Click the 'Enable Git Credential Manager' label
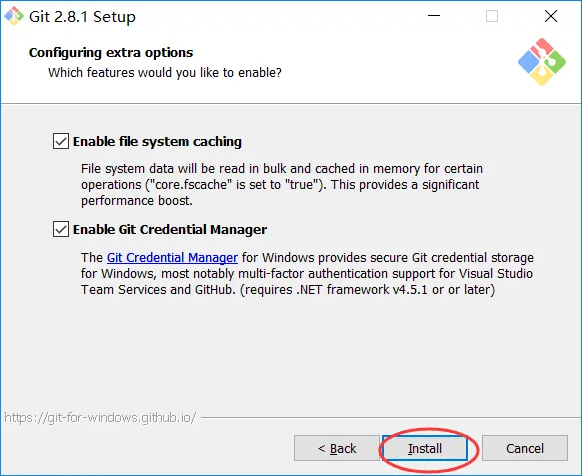The image size is (582, 476). tap(170, 229)
